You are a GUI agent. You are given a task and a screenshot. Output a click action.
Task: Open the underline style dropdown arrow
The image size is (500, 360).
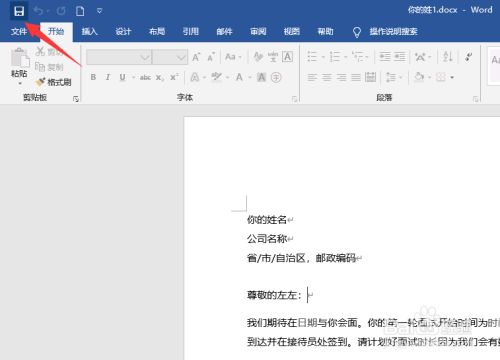[133, 78]
